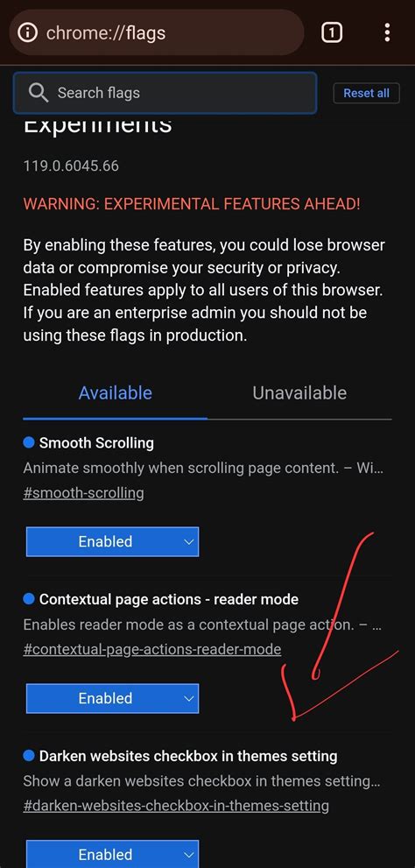Click the blue dot beside Darken websites checkbox

tap(29, 756)
